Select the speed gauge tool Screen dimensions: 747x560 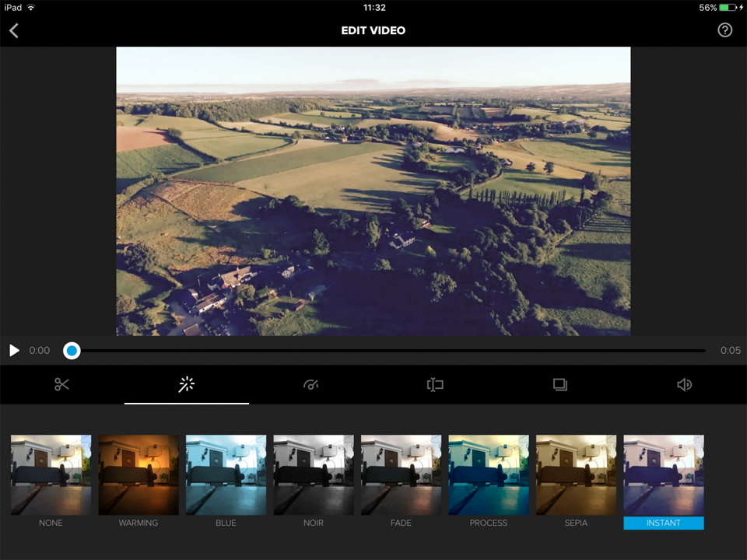click(311, 384)
